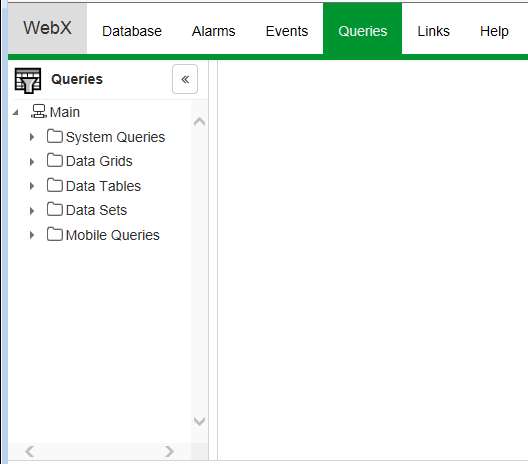The width and height of the screenshot is (528, 464).
Task: Click the horizontal scrollbar right arrow
Action: [169, 451]
